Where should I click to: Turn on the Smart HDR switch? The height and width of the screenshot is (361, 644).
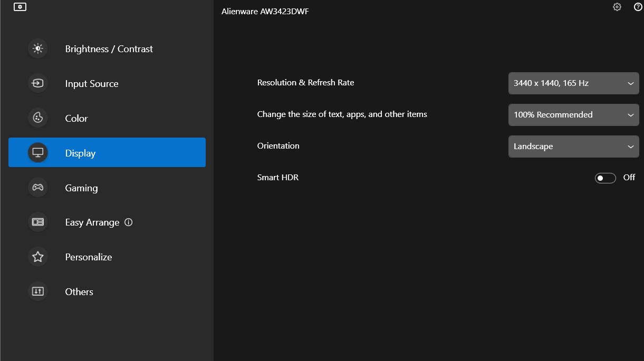pos(605,178)
